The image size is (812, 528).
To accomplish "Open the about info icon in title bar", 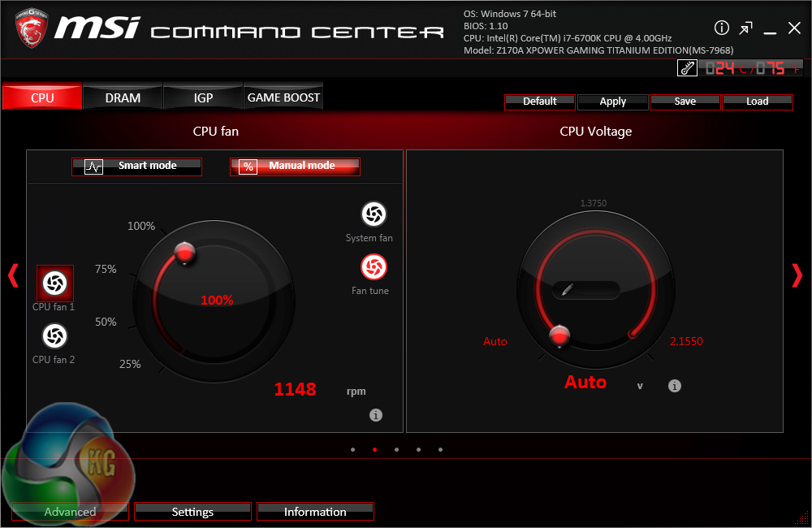I will [x=721, y=28].
